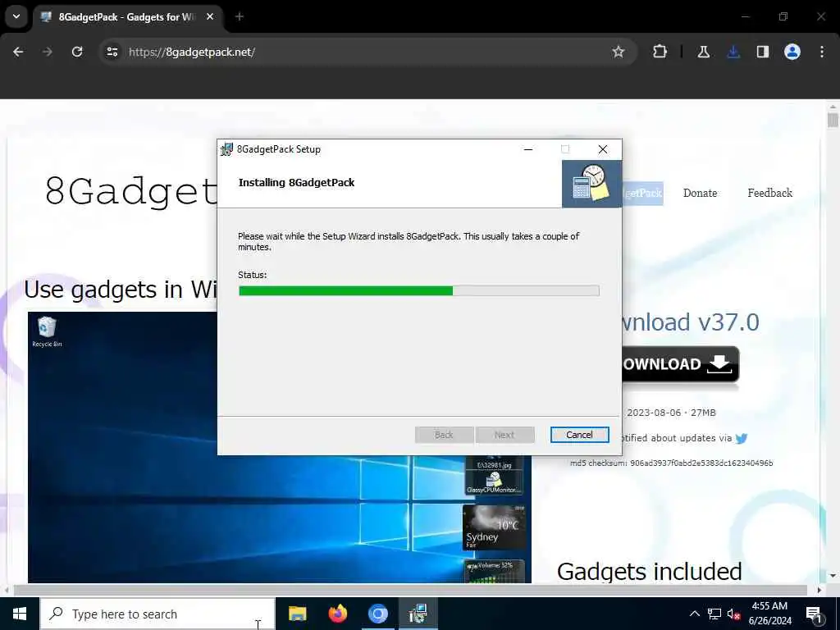The image size is (840, 630).
Task: Click the Download v37.0 heading
Action: [x=690, y=322]
